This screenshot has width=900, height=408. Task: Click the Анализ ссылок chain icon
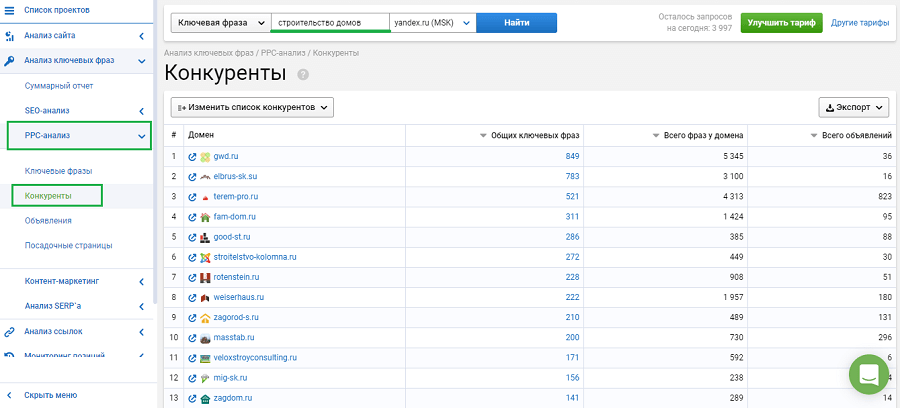9,331
